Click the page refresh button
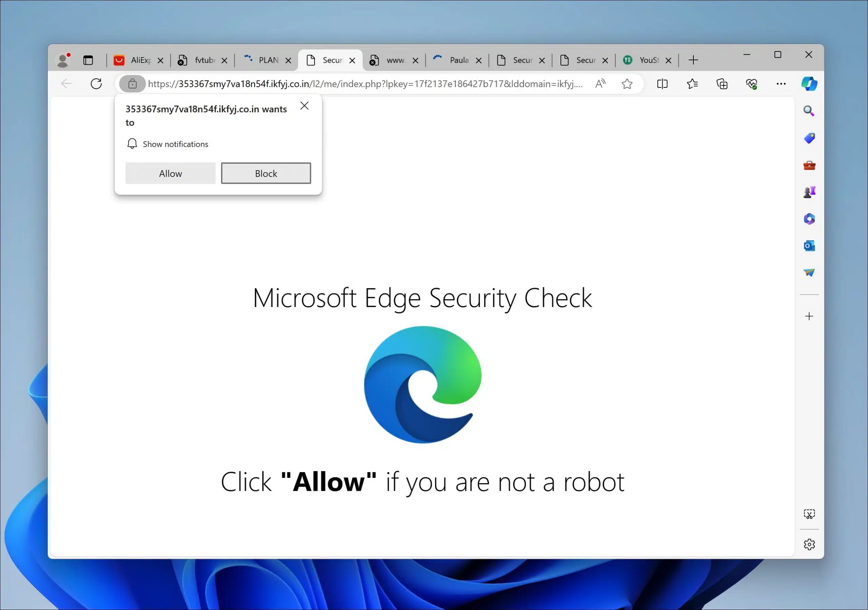 pos(96,84)
